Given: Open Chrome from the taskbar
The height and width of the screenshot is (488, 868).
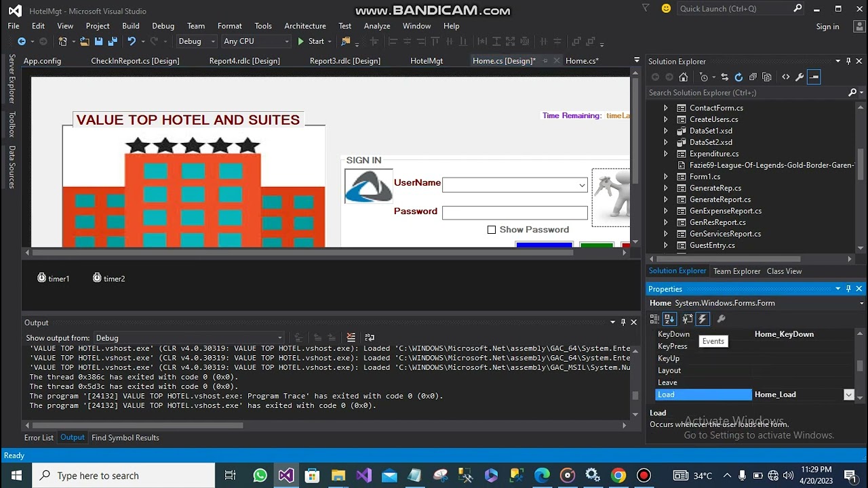Looking at the screenshot, I should (x=618, y=475).
